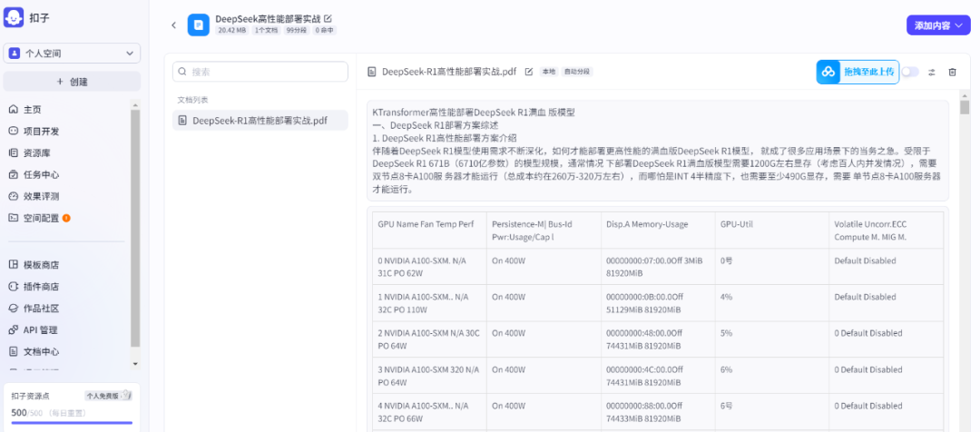The height and width of the screenshot is (432, 980).
Task: Focus the 搜索 search field
Action: 260,72
